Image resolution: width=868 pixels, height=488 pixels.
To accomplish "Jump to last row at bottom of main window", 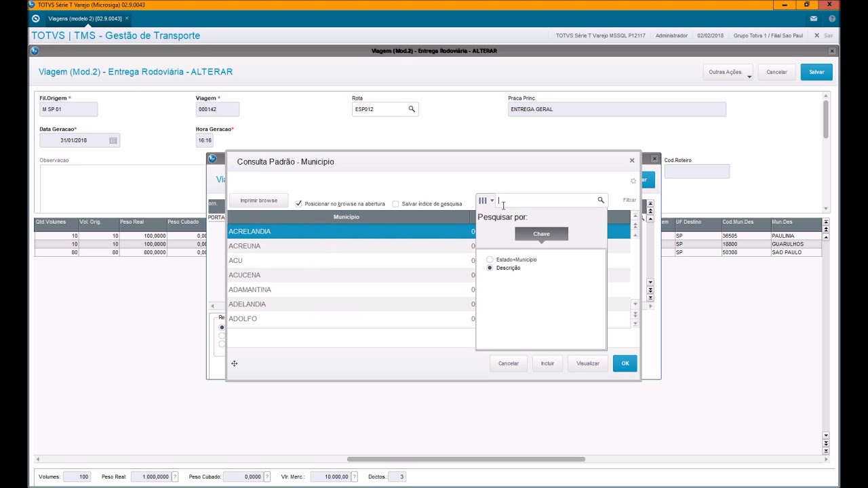I will pos(825,451).
